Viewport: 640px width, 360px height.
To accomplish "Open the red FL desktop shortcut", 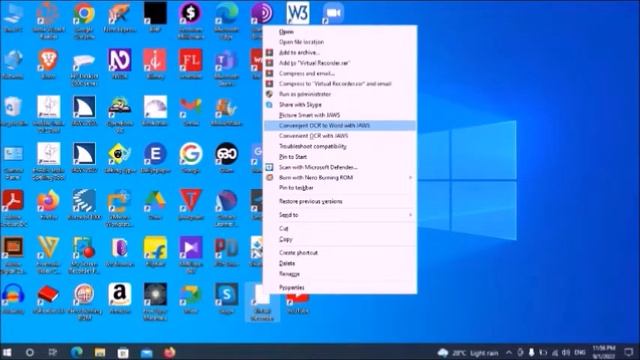I will tap(191, 64).
